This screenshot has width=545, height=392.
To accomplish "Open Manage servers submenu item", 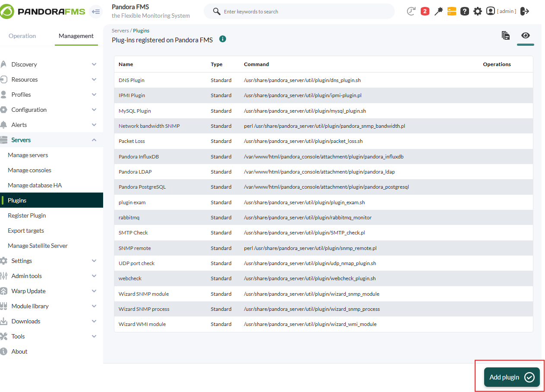I will coord(28,155).
